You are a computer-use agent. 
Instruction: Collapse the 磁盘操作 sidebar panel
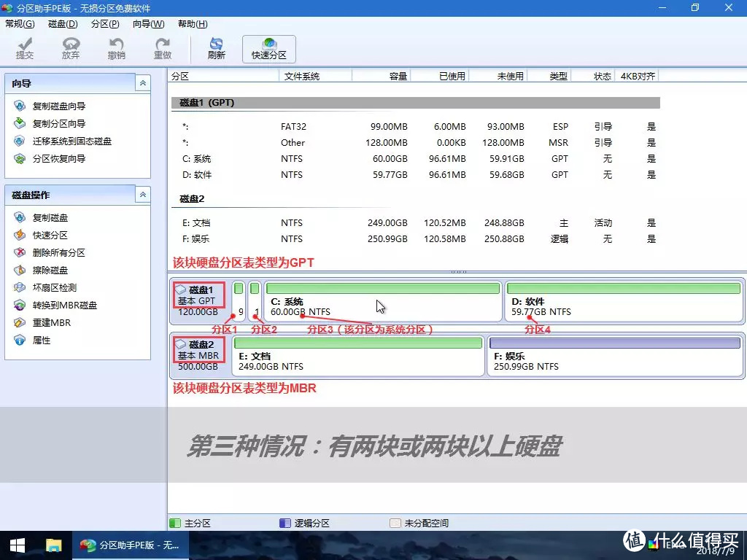(143, 194)
